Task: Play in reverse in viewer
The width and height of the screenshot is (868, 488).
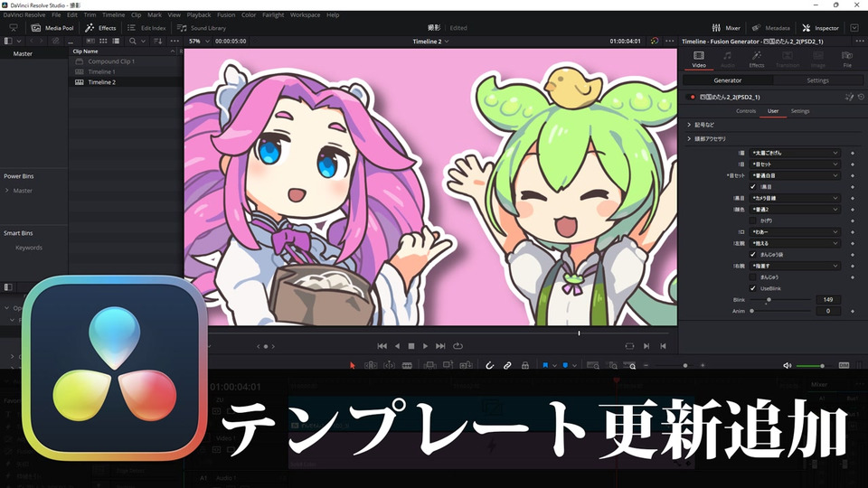Action: (x=397, y=346)
